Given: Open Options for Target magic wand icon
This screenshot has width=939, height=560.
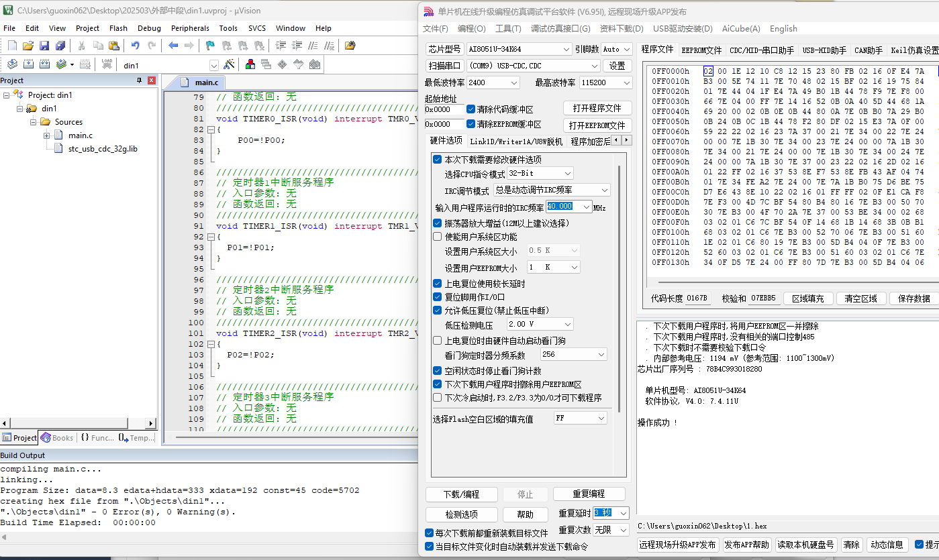Looking at the screenshot, I should click(x=229, y=64).
